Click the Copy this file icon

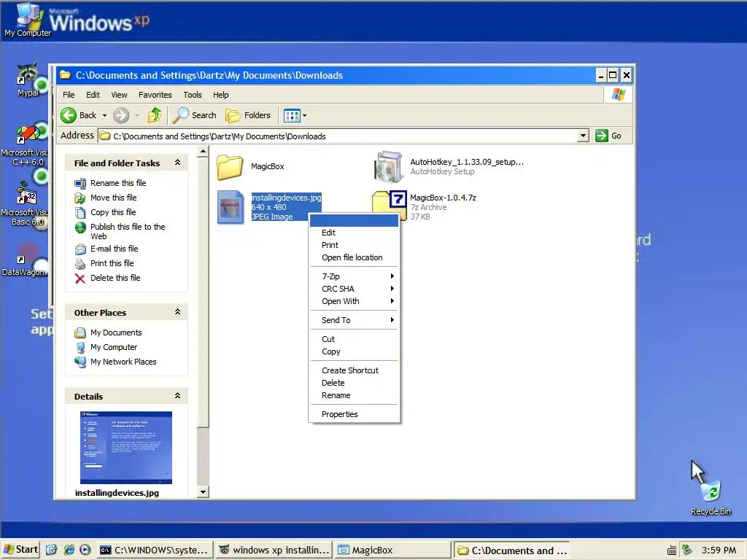pos(80,212)
